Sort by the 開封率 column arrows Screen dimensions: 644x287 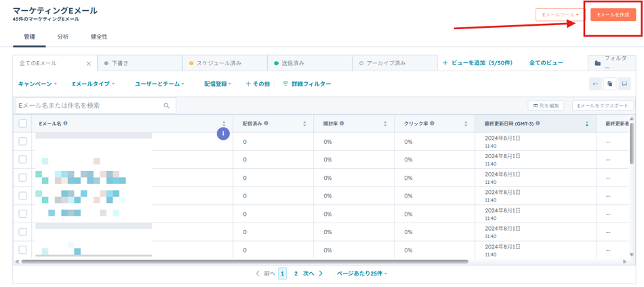pos(385,123)
